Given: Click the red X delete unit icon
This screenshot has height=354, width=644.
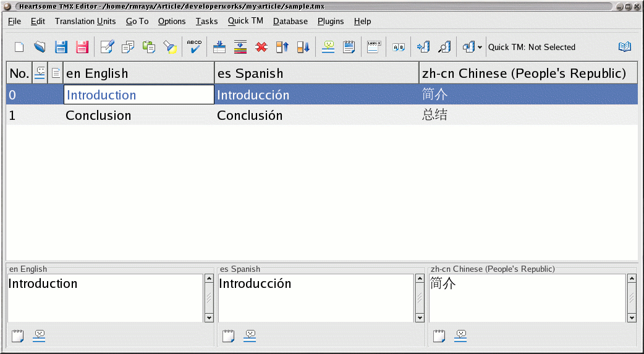Looking at the screenshot, I should tap(261, 47).
